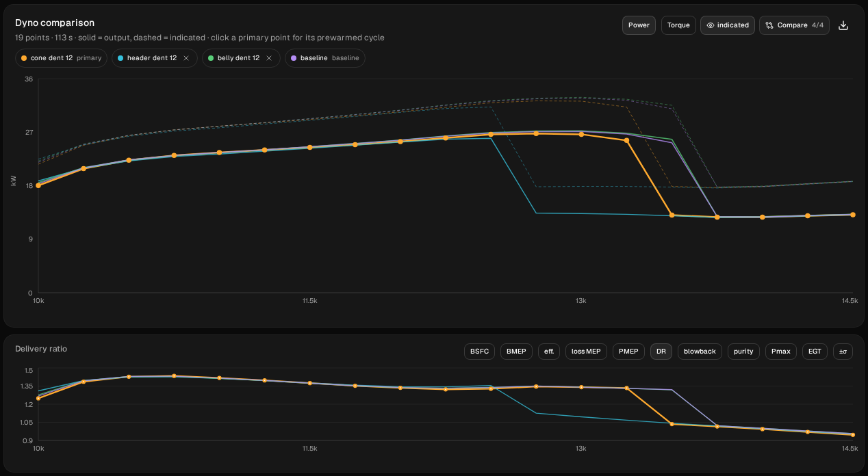868x476 pixels.
Task: Remove belly dent 12 series
Action: pos(269,58)
